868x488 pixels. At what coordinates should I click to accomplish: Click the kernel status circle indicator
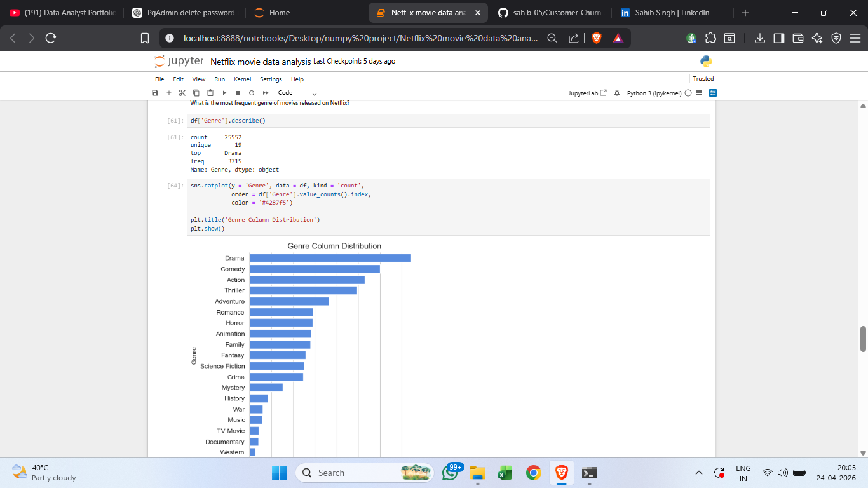coord(688,93)
